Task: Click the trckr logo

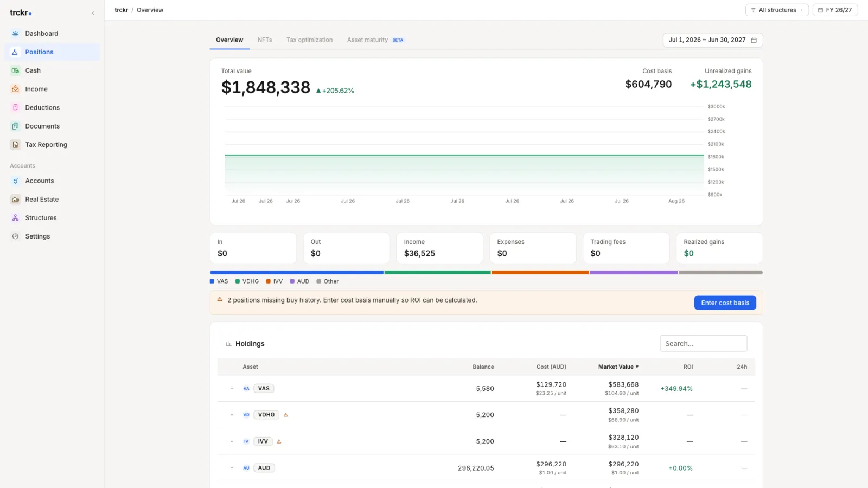Action: (x=21, y=12)
